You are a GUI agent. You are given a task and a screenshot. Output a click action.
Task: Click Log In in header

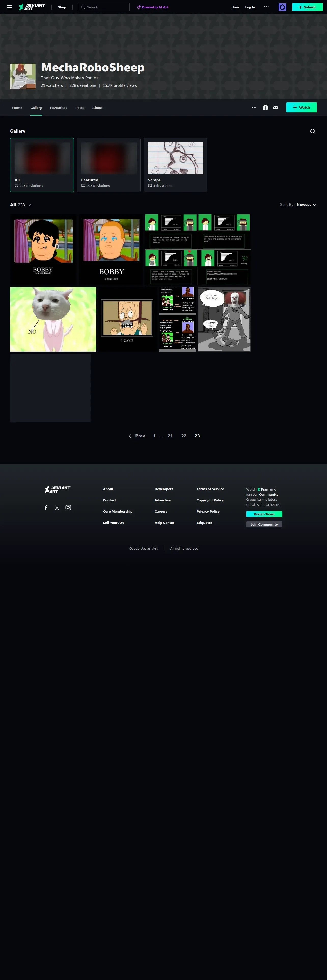[250, 7]
